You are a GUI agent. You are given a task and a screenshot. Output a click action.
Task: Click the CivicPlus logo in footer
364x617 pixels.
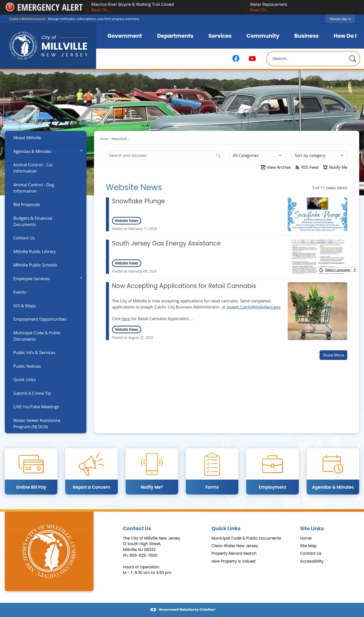coord(153,610)
